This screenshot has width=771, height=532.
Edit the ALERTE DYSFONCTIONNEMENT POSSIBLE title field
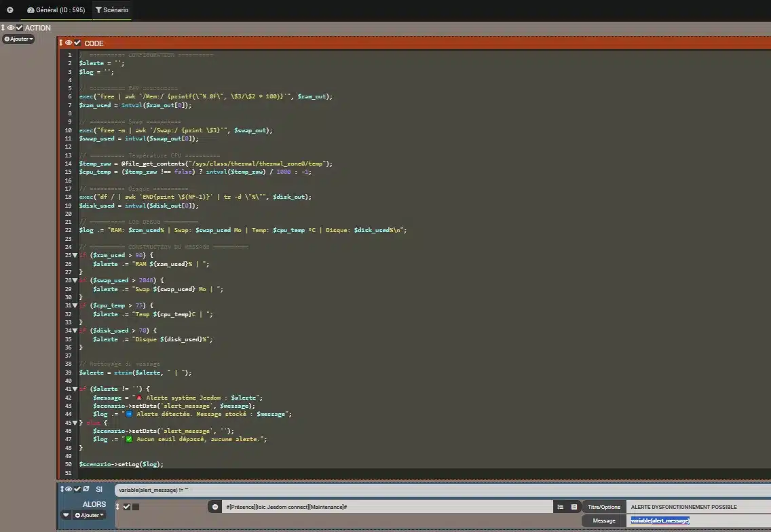(699, 507)
